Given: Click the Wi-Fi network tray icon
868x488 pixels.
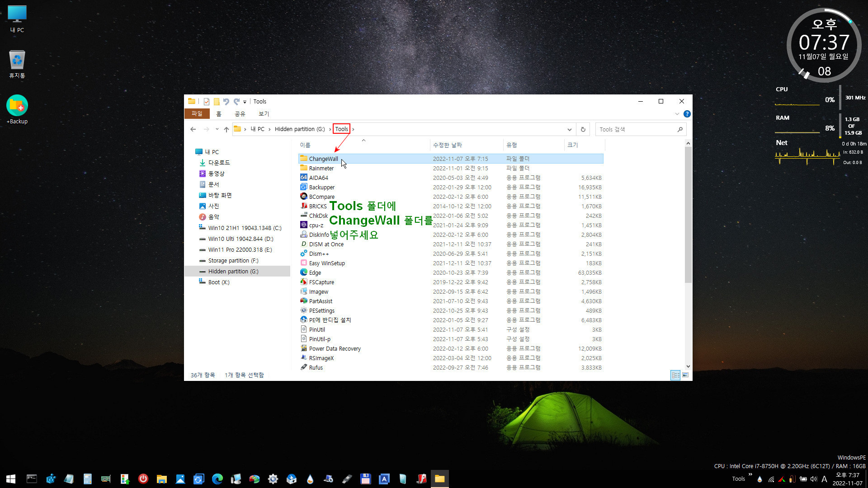Looking at the screenshot, I should 771,479.
